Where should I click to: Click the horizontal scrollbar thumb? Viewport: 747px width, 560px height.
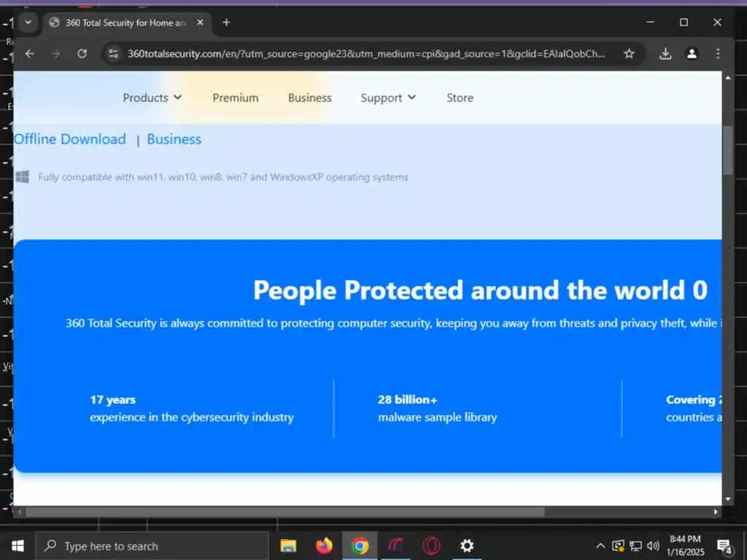(x=285, y=512)
